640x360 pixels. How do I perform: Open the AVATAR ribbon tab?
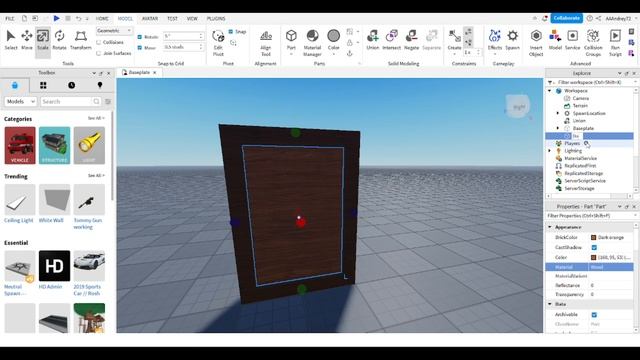tap(150, 18)
